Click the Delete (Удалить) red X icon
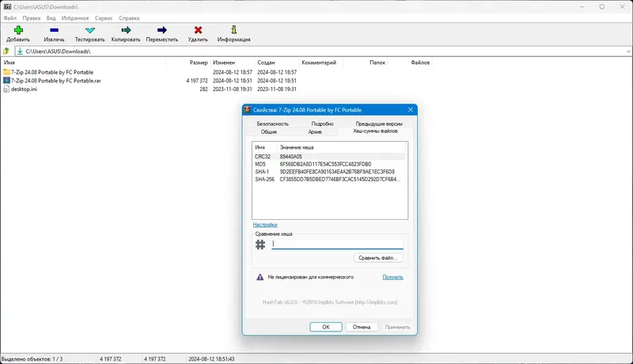The width and height of the screenshot is (633, 364). pyautogui.click(x=198, y=30)
